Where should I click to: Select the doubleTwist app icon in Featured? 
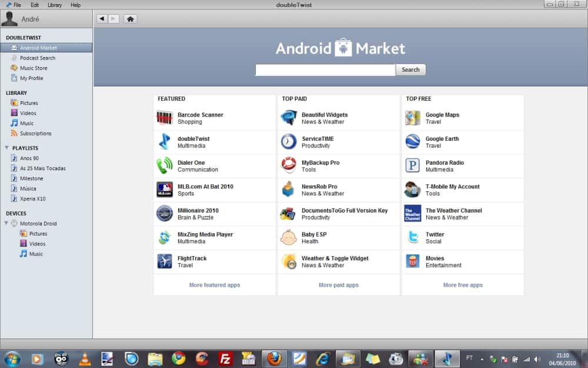pos(164,141)
